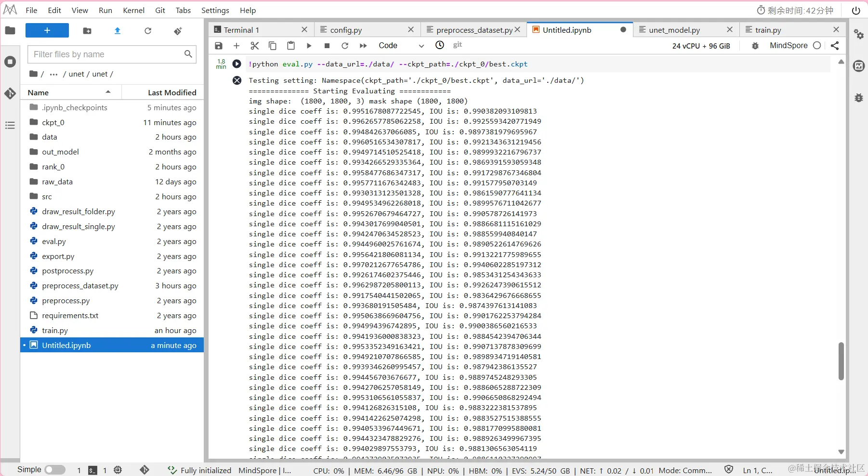Image resolution: width=868 pixels, height=476 pixels.
Task: Click the cell output error circle icon
Action: [237, 80]
